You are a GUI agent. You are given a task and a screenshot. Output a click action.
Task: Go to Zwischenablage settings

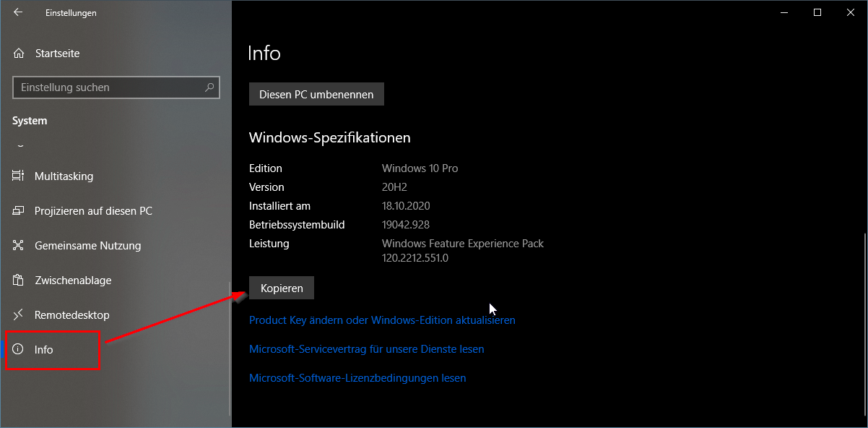[72, 281]
